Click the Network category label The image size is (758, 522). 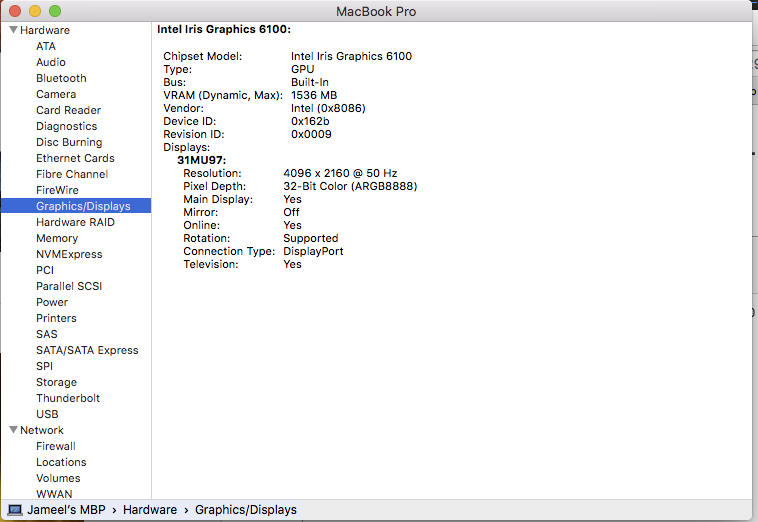[x=42, y=430]
